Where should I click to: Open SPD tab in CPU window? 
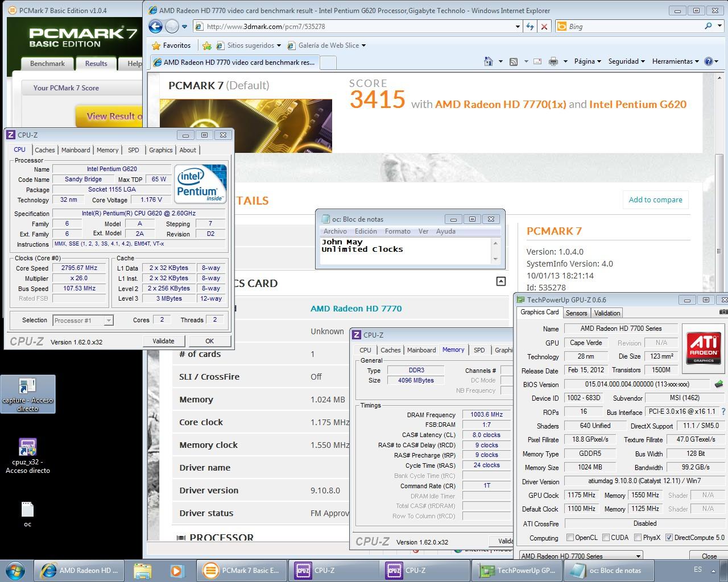pyautogui.click(x=133, y=150)
